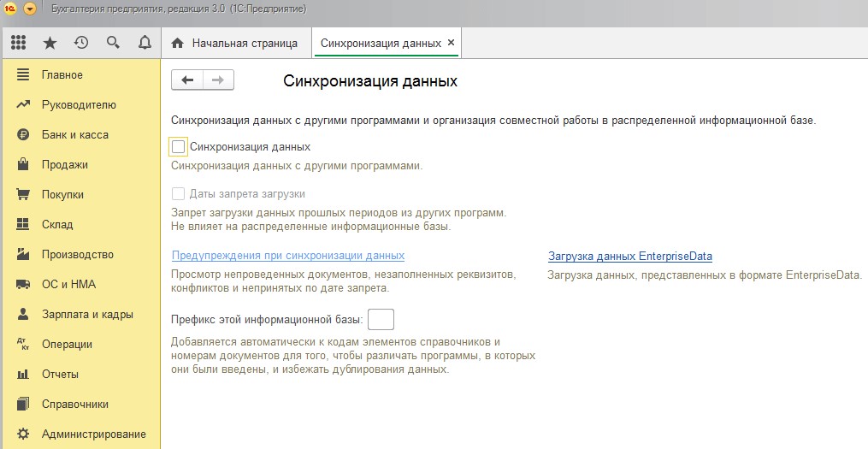Switch to the Начальная страница tab
The width and height of the screenshot is (868, 449).
[244, 43]
